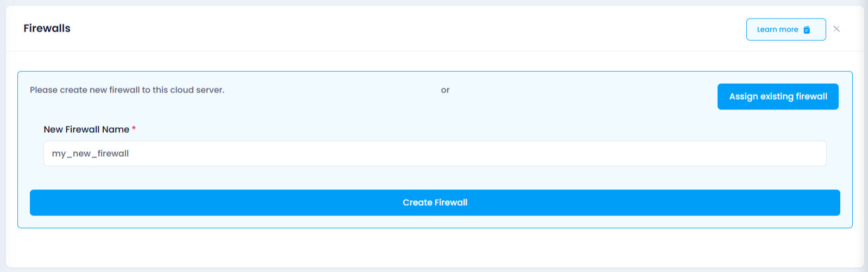The image size is (868, 272).
Task: Click the my_new_firewall text in the field
Action: coord(90,153)
